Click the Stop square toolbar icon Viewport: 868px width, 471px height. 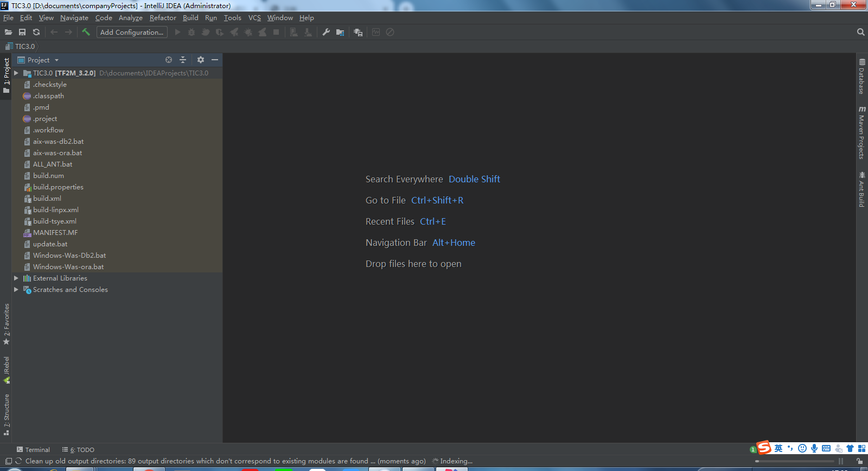click(276, 33)
